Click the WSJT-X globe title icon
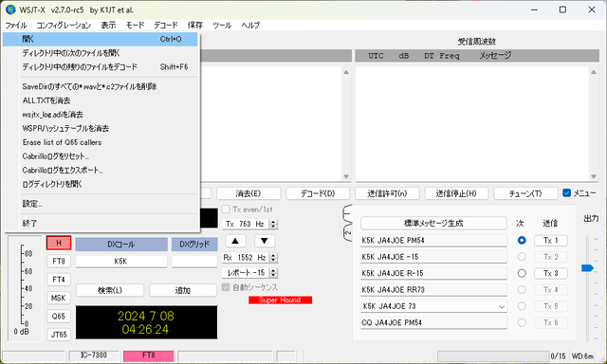 10,9
